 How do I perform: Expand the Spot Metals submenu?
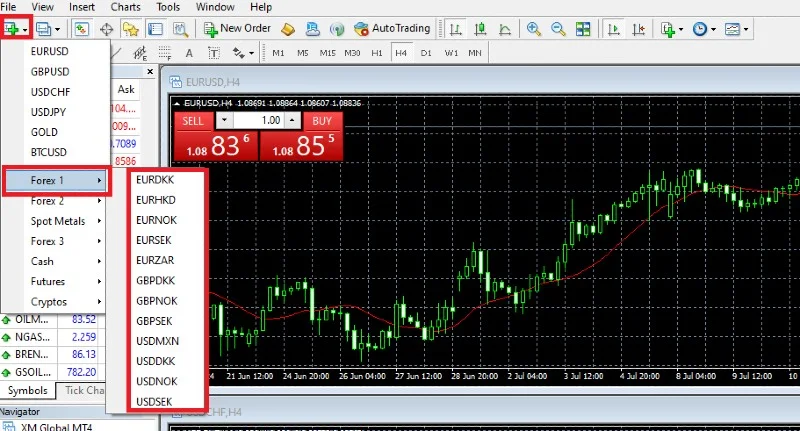(55, 221)
